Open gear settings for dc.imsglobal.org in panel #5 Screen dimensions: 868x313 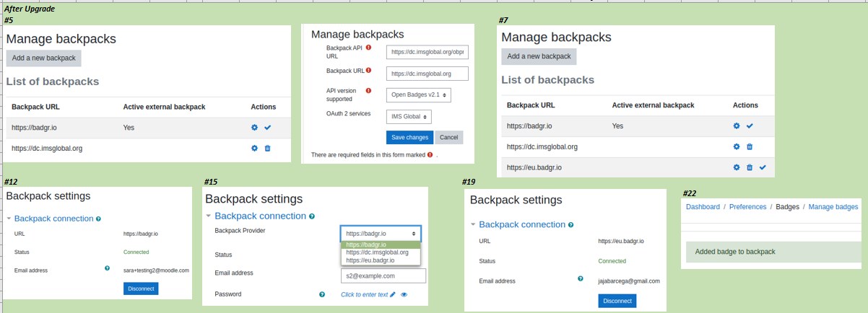pyautogui.click(x=254, y=148)
